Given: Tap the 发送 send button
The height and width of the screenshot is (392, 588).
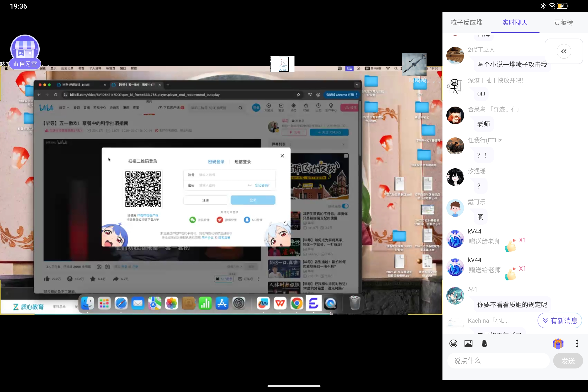Looking at the screenshot, I should click(x=568, y=360).
